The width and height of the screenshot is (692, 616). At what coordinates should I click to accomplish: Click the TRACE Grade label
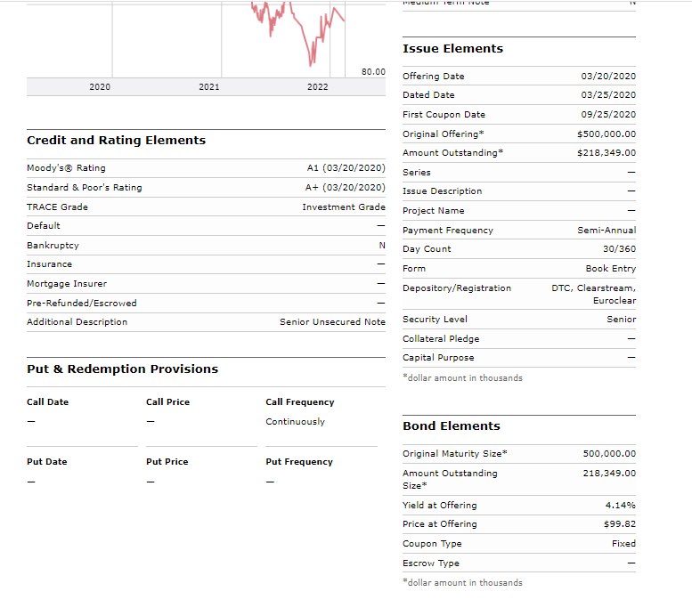point(57,207)
